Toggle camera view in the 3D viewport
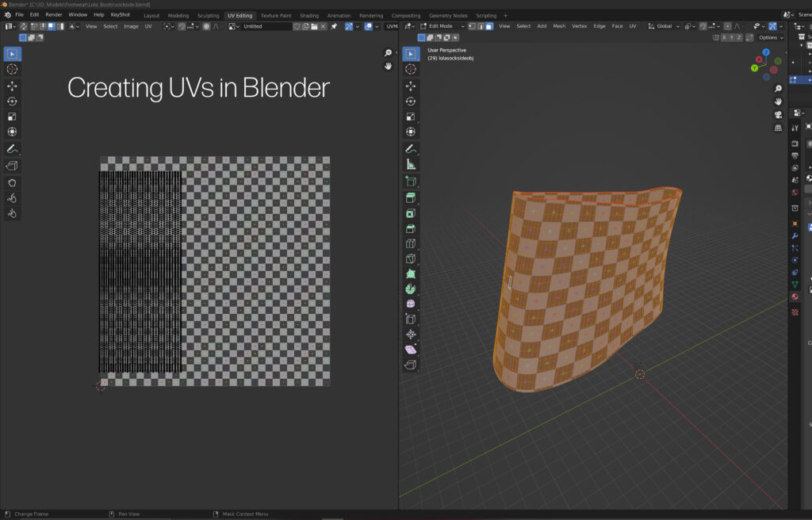 click(778, 114)
